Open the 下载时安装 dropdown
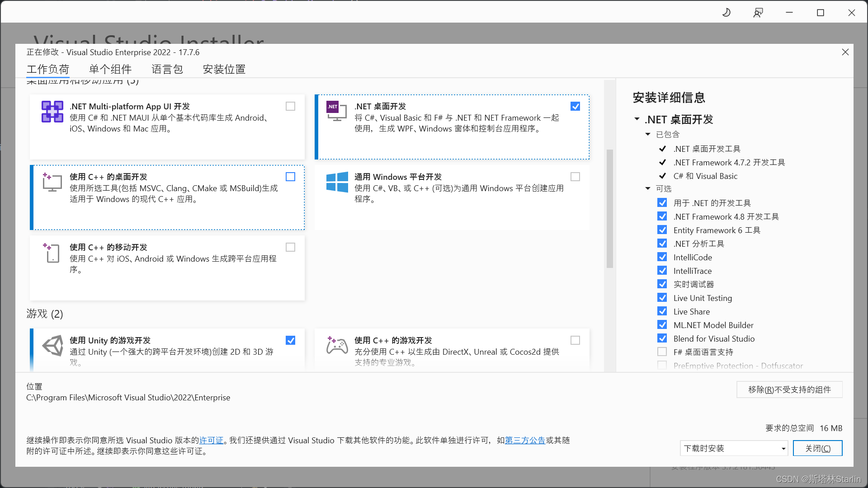 click(x=734, y=448)
